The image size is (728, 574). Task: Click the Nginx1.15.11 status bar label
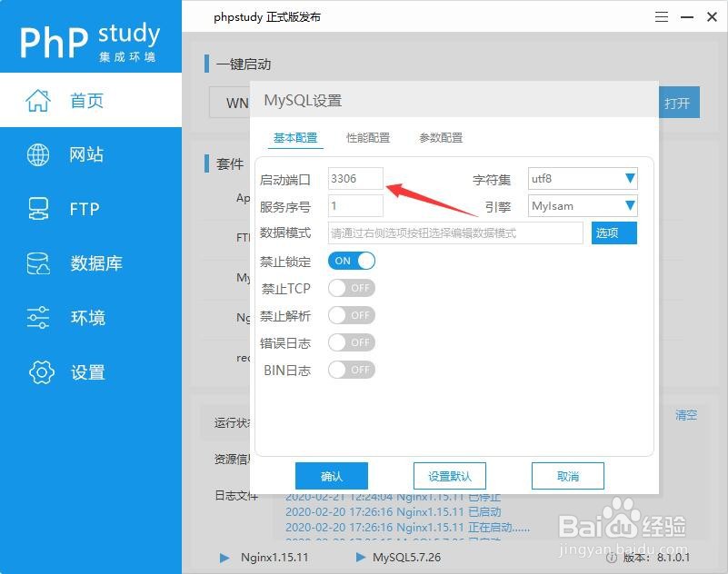[274, 558]
